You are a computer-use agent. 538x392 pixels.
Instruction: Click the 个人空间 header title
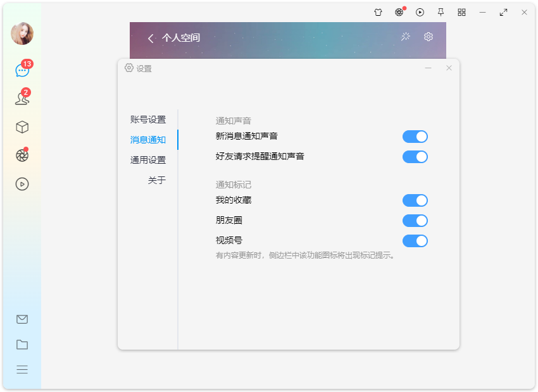181,38
